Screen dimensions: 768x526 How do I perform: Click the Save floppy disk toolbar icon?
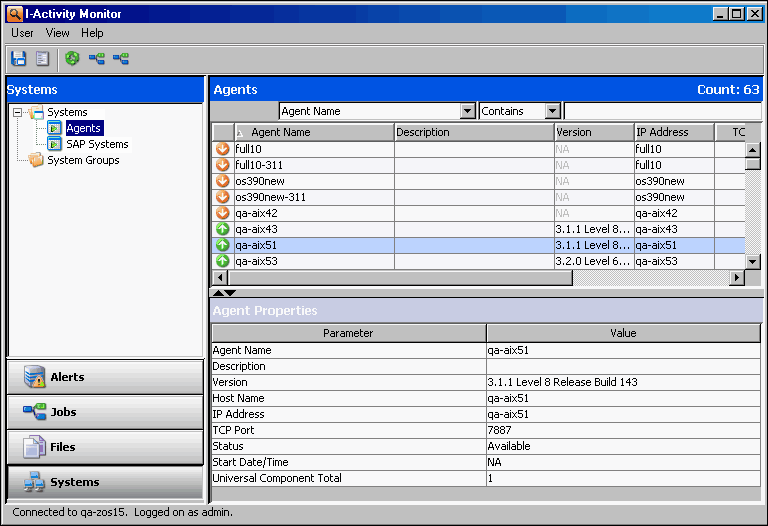[19, 59]
